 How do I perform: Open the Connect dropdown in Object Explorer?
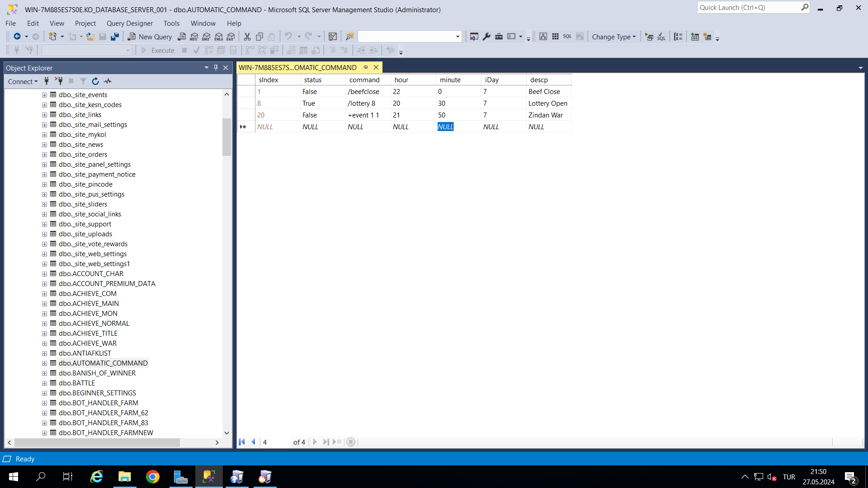tap(23, 81)
